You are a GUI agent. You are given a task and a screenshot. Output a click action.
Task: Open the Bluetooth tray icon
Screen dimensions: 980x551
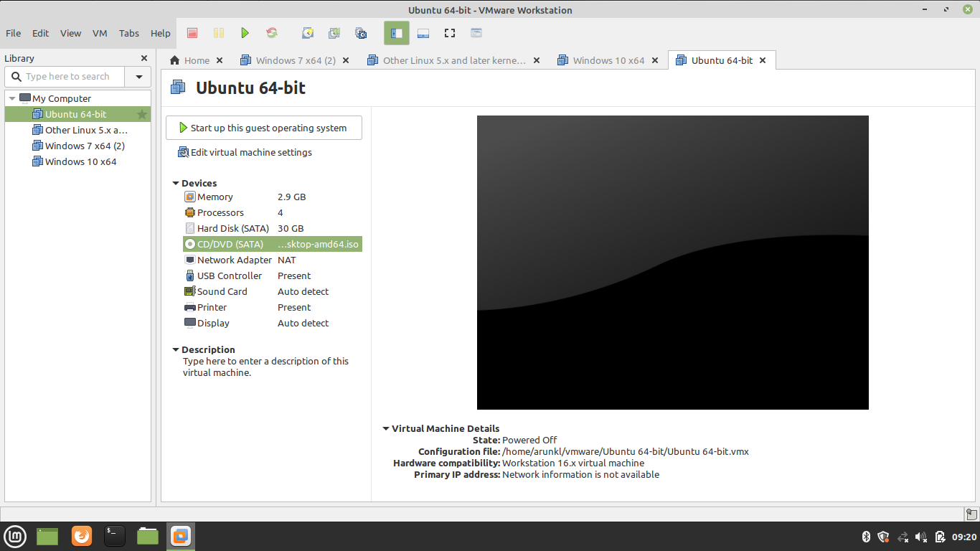tap(866, 537)
